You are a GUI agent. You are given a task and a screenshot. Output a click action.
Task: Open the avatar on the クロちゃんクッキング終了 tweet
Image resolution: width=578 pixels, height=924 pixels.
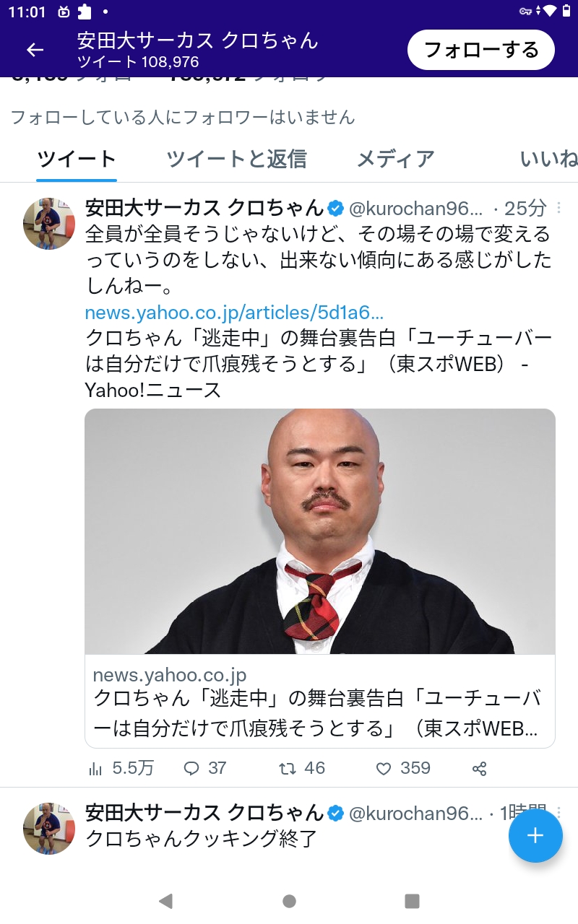point(49,829)
